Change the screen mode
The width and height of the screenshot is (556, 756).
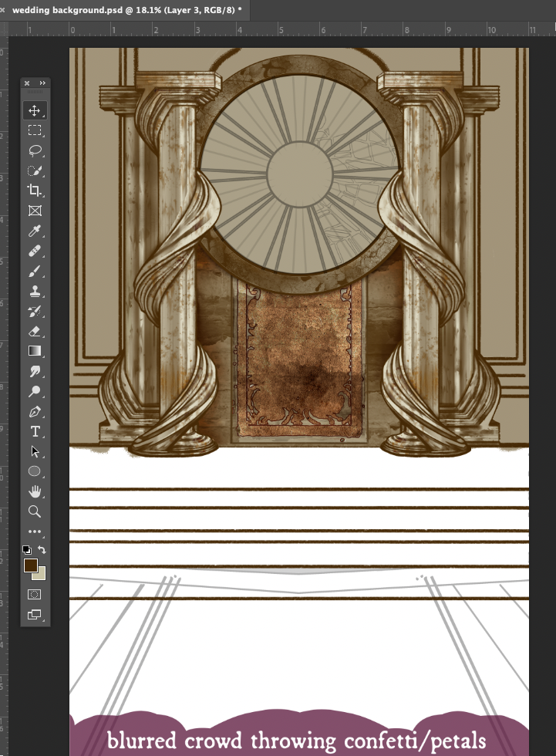[x=35, y=614]
